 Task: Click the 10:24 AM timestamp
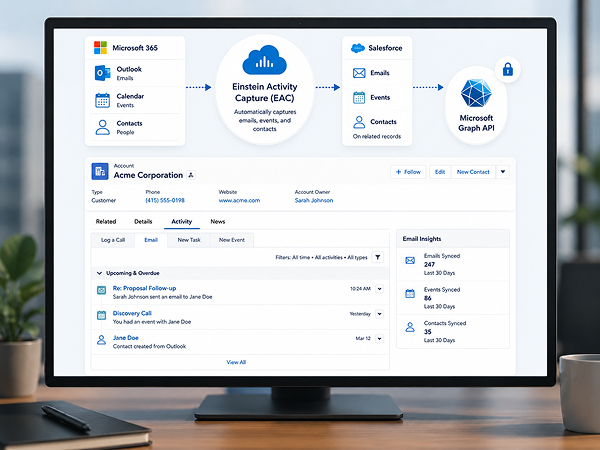(360, 289)
